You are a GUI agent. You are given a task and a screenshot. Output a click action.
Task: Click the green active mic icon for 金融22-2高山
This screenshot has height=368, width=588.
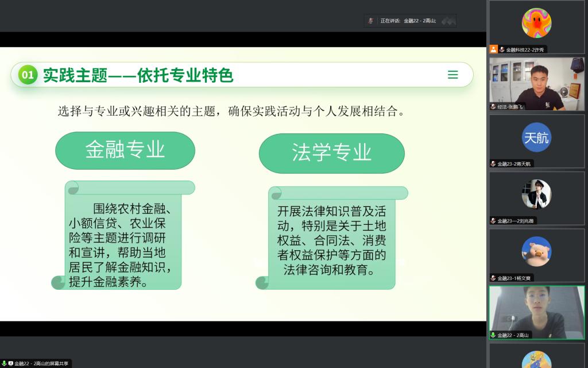(493, 335)
